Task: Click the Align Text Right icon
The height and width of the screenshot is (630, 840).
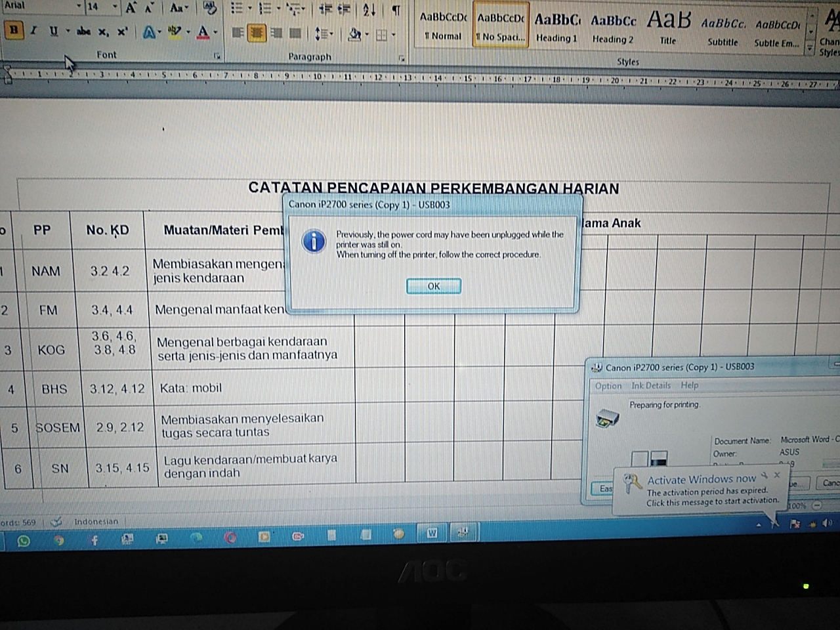Action: click(276, 33)
